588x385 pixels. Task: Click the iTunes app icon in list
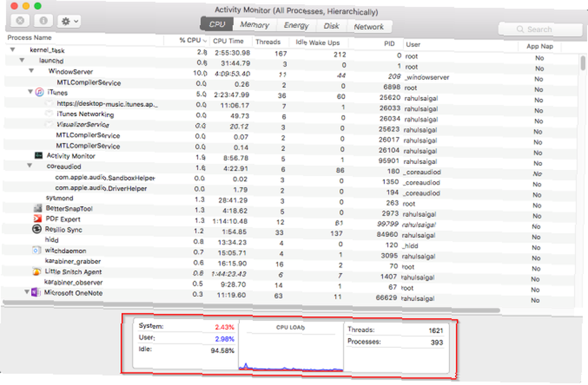point(39,92)
